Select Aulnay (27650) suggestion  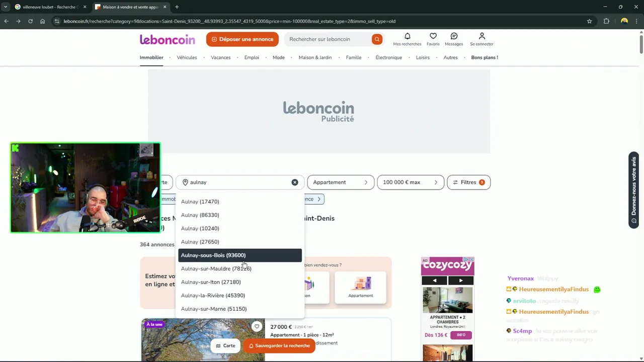(x=240, y=242)
